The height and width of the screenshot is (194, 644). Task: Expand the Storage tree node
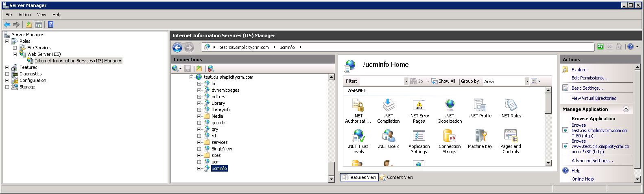(x=7, y=87)
